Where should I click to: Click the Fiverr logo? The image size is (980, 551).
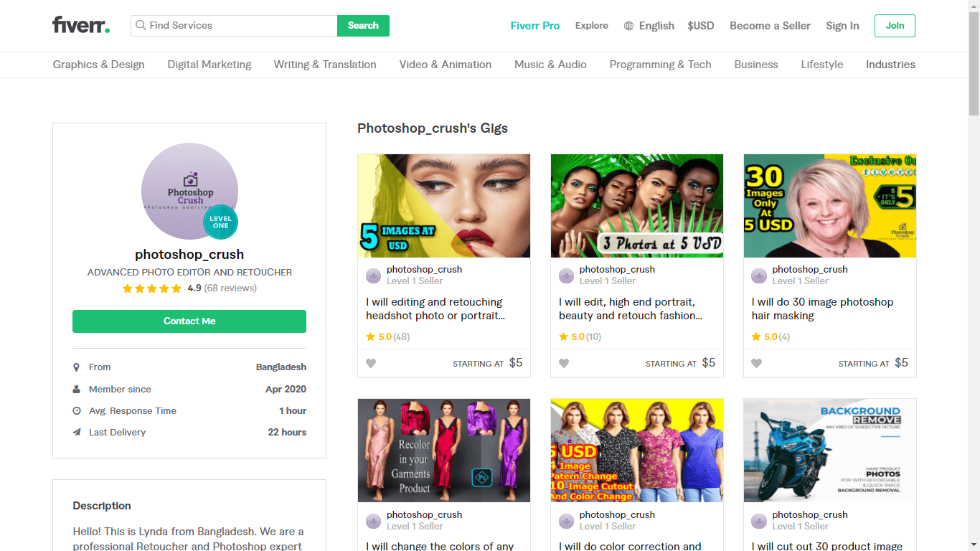tap(81, 25)
